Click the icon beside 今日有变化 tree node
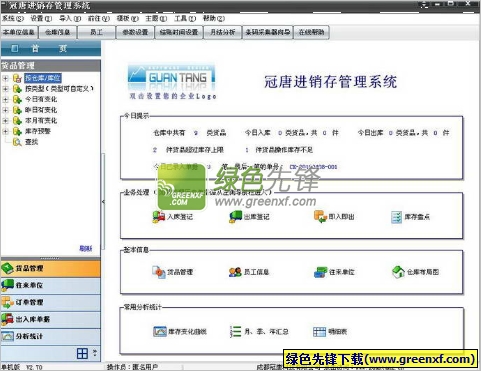The image size is (481, 371). [x=17, y=99]
